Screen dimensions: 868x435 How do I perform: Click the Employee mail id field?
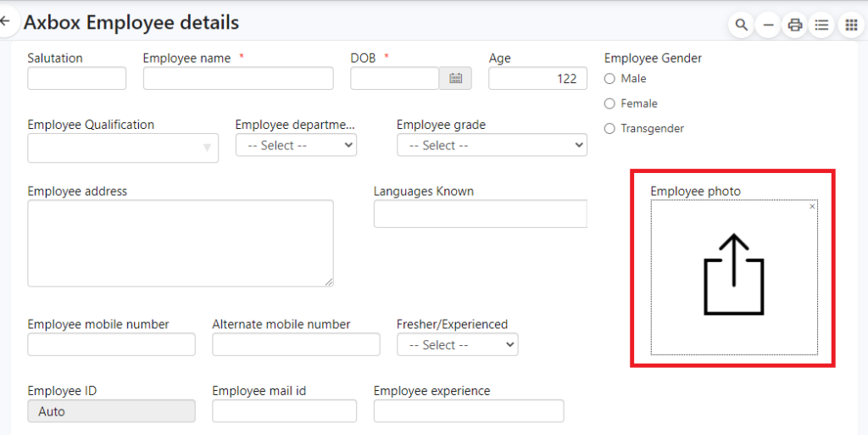click(285, 411)
